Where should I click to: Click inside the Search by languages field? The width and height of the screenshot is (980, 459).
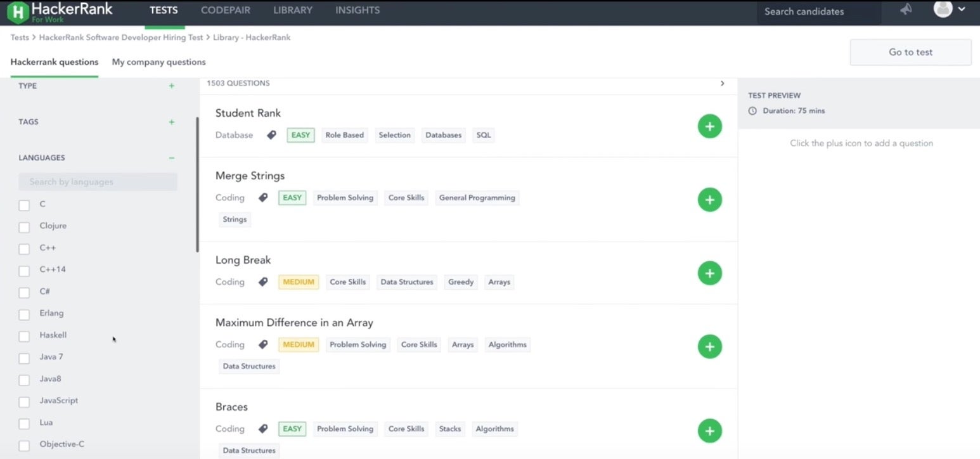point(98,182)
